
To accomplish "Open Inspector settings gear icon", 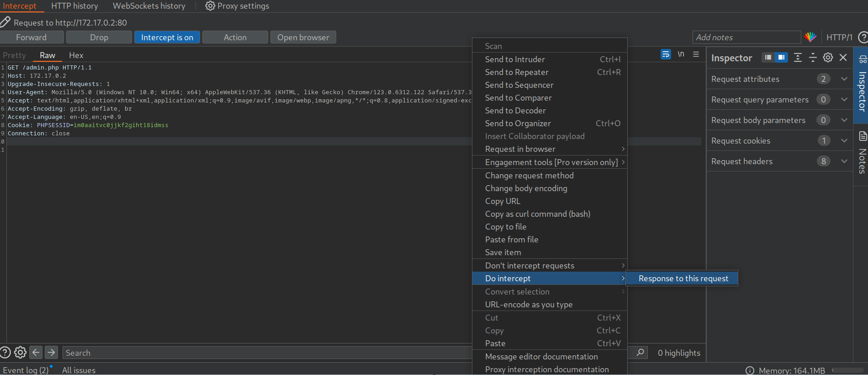I will click(828, 58).
